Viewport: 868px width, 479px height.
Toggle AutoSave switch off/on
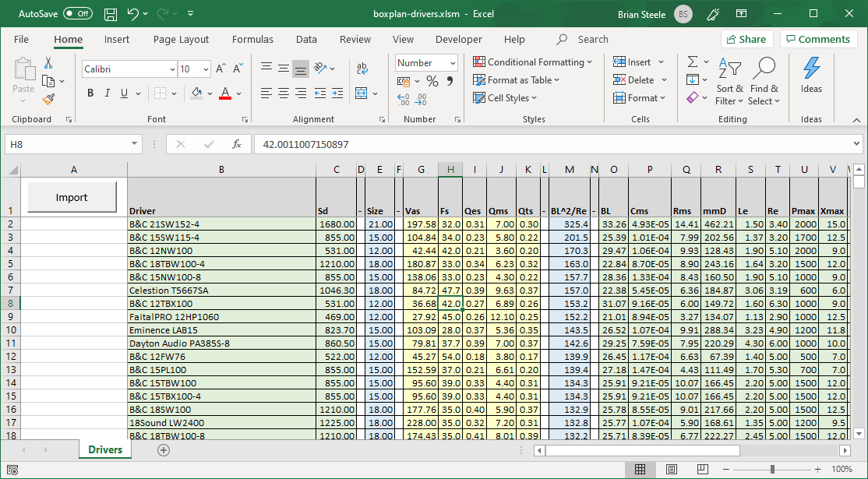77,14
